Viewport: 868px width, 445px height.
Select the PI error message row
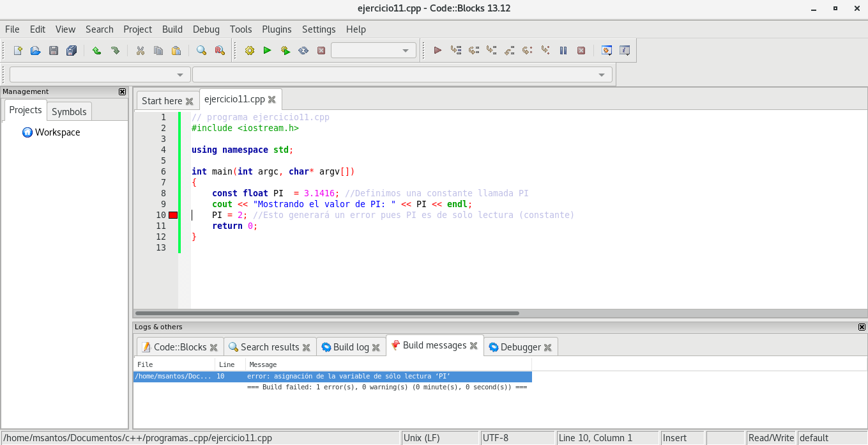pyautogui.click(x=332, y=377)
